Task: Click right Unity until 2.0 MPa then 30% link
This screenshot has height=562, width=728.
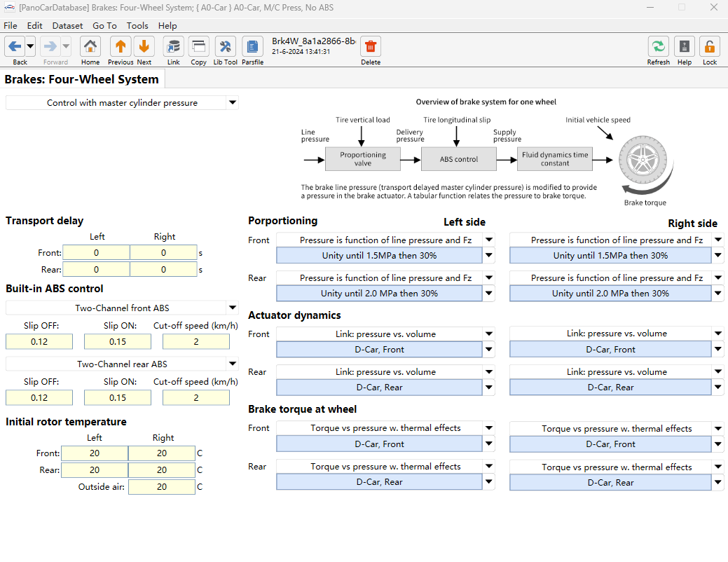Action: [x=610, y=294]
